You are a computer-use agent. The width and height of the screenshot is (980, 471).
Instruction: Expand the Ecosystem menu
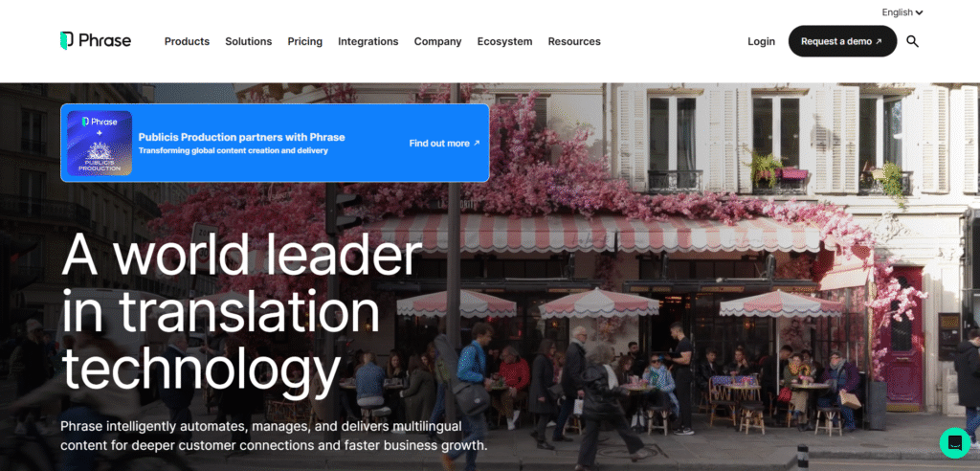[505, 41]
